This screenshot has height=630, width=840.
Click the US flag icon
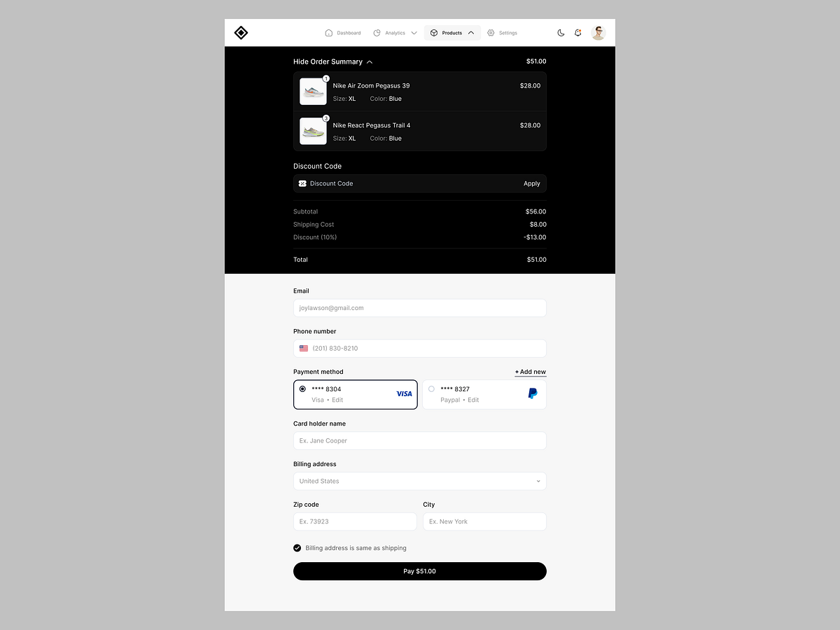[304, 348]
